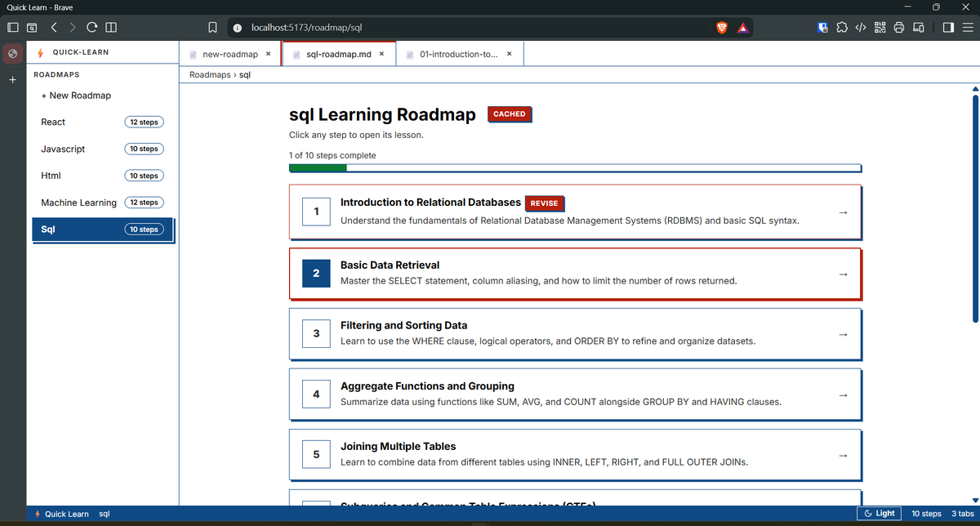Viewport: 980px width, 526px height.
Task: Open the React roadmap
Action: 103,122
